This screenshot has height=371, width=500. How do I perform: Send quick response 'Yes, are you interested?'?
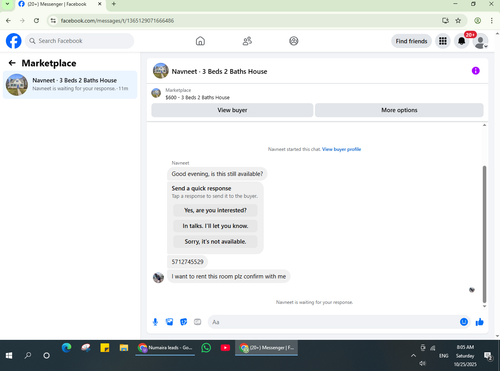point(215,210)
